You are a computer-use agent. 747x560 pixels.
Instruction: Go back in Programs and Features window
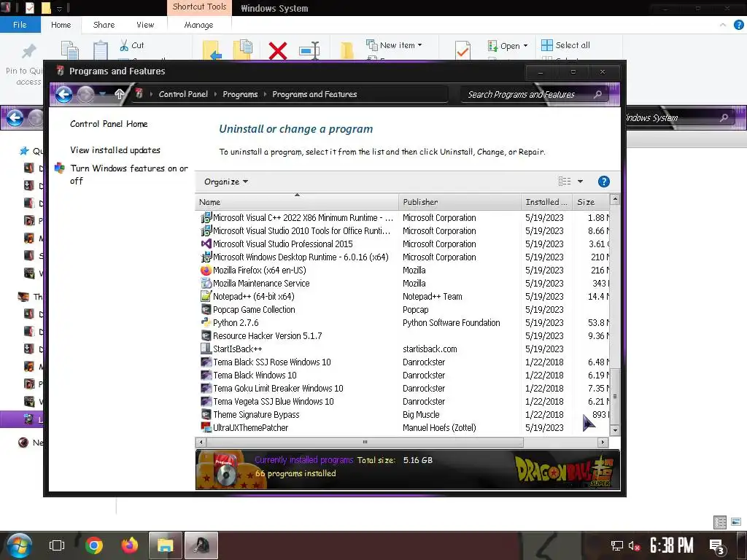(x=64, y=94)
